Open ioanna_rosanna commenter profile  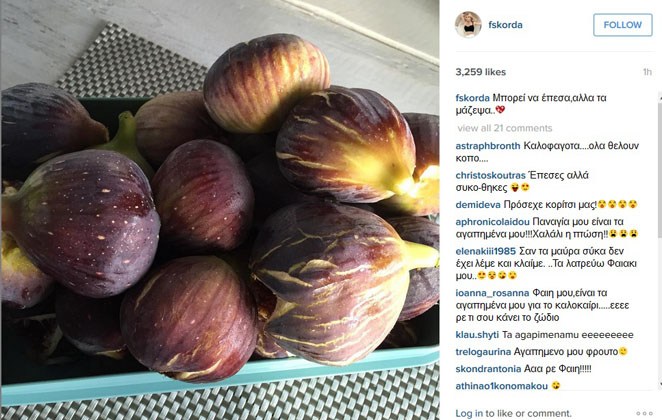(x=492, y=293)
